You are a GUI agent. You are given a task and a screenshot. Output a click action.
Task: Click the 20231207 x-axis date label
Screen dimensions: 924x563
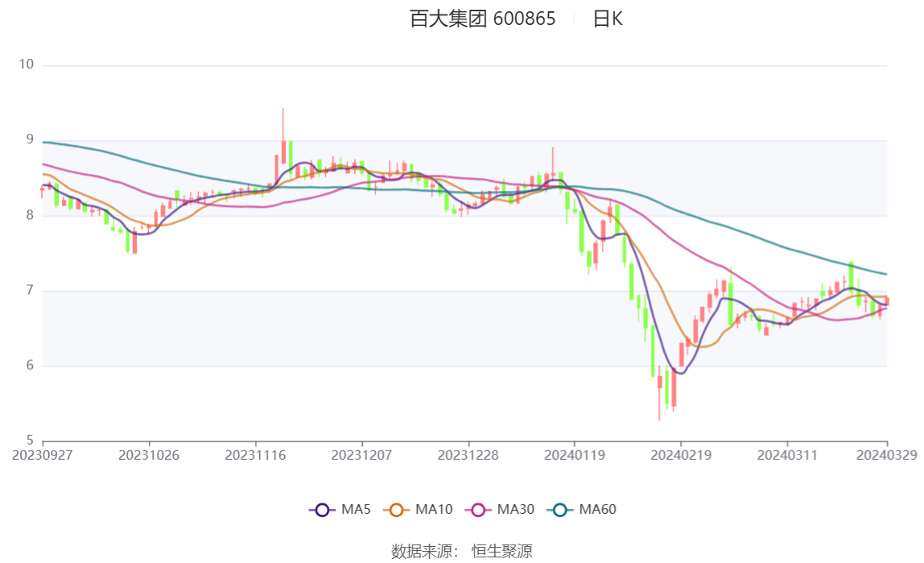(362, 456)
